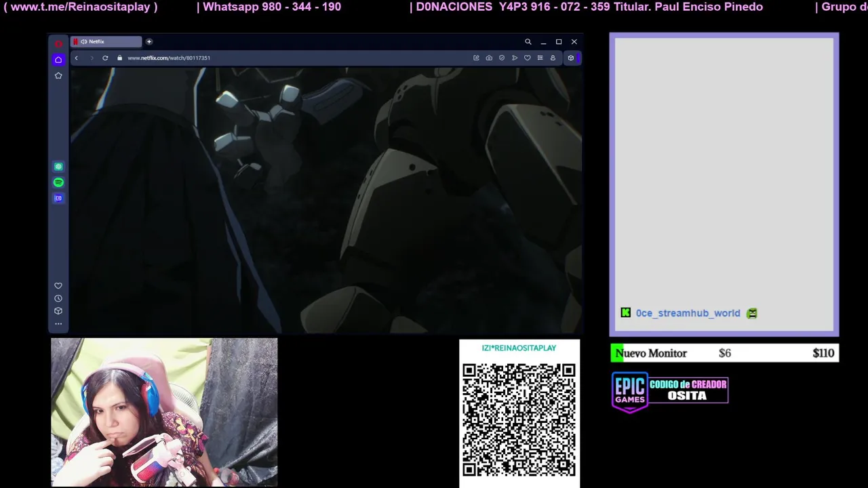Click the streamer webcam feed

(164, 412)
